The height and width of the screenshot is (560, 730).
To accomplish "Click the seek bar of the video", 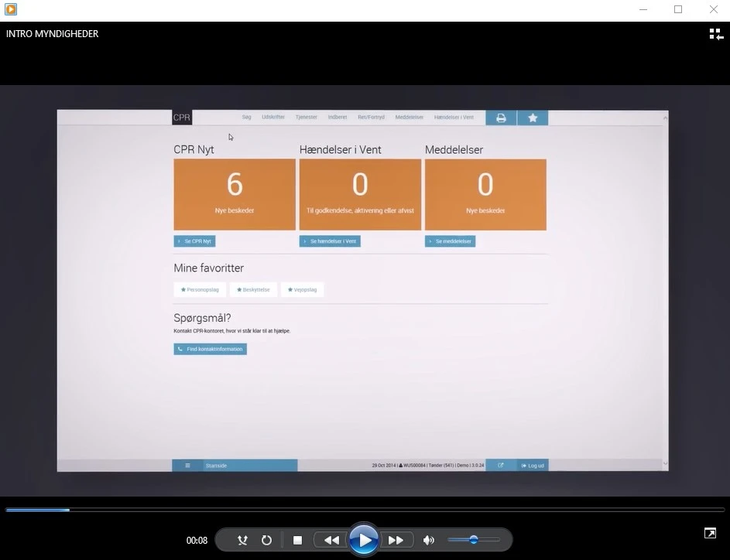I will [364, 510].
